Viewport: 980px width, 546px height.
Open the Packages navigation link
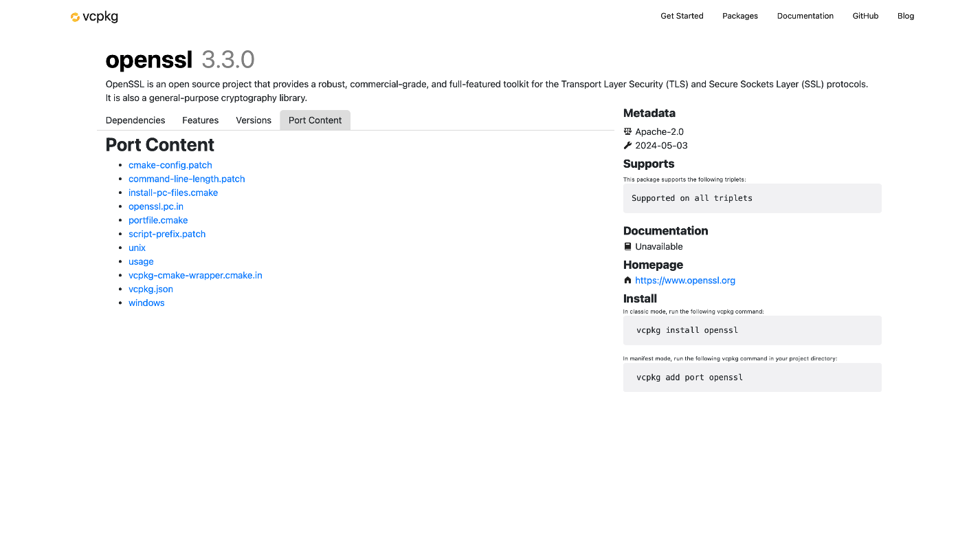(740, 16)
